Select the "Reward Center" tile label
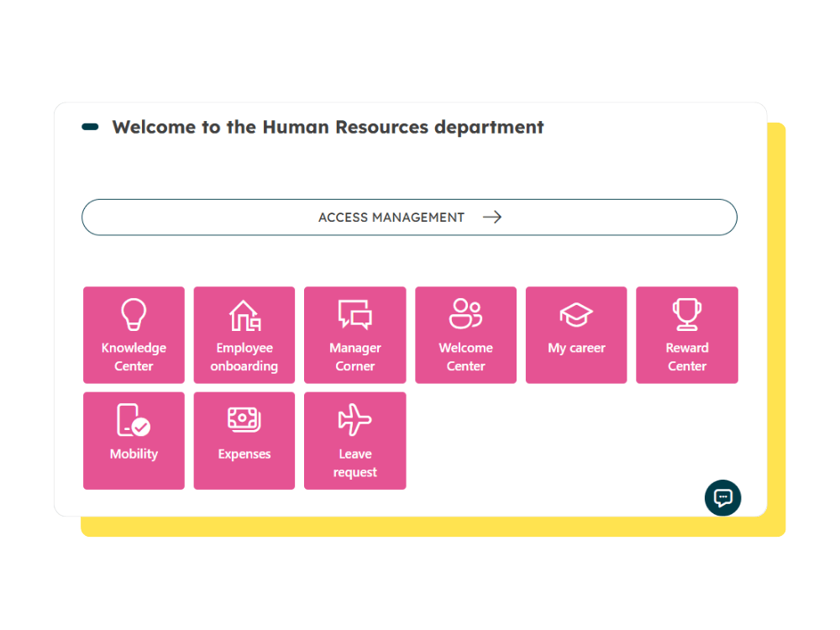The image size is (840, 630). tap(686, 357)
